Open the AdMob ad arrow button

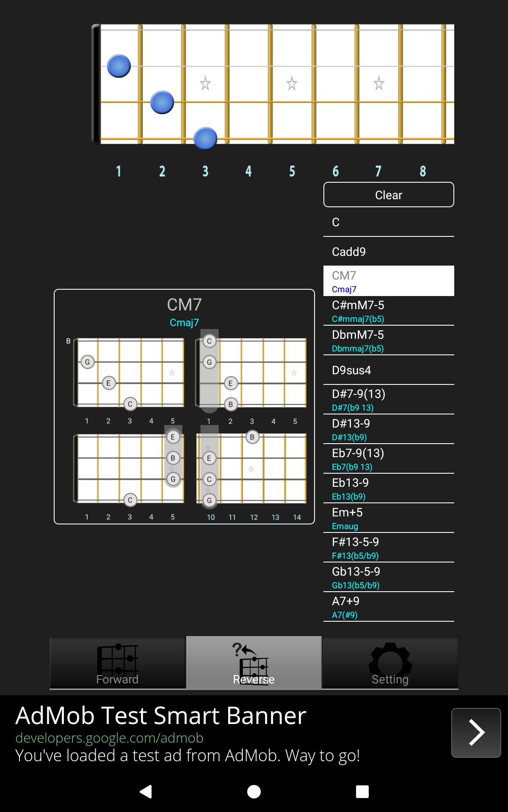(x=476, y=733)
